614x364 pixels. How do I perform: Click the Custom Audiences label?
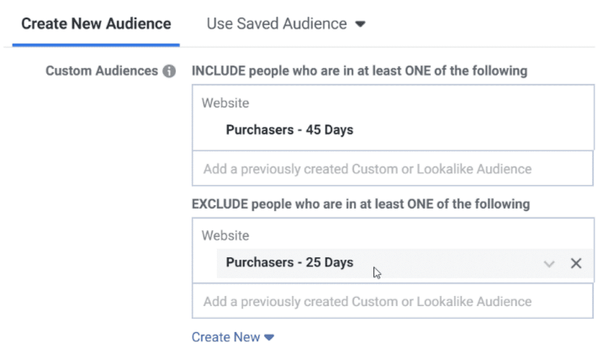click(102, 71)
